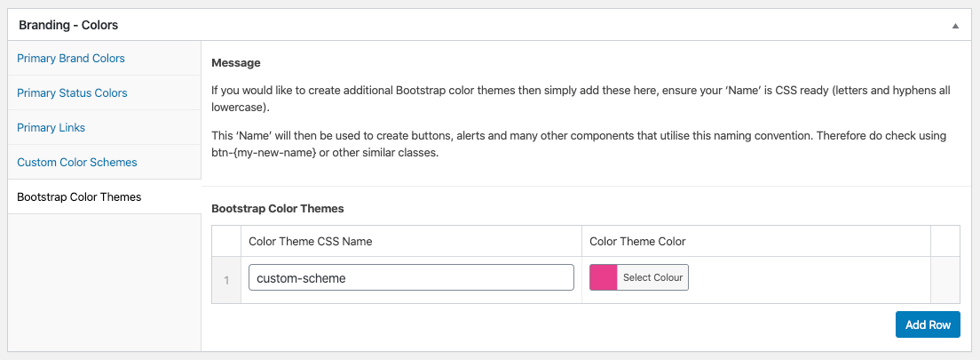Screen dimensions: 980x360
Task: Switch to the Primary Status Colors tab
Action: click(72, 93)
